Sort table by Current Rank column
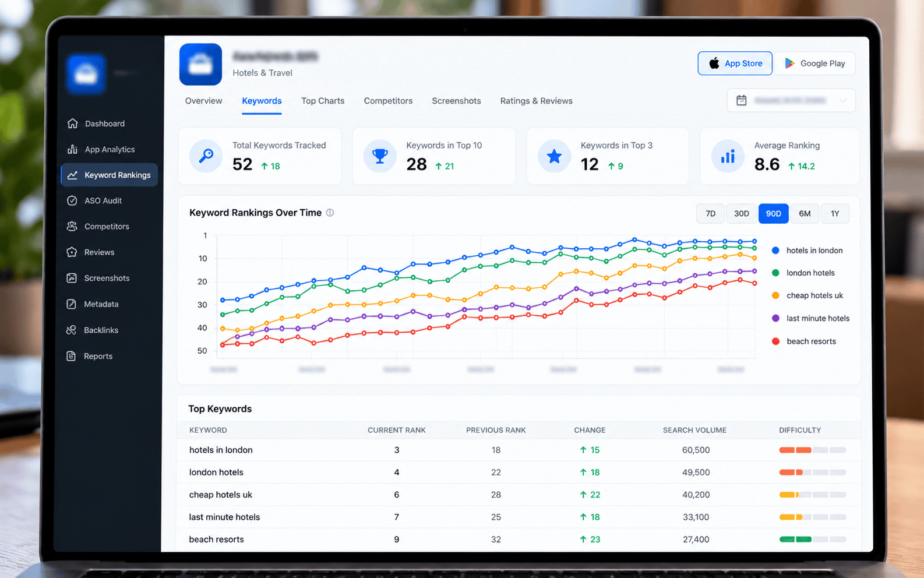The image size is (924, 578). point(396,430)
